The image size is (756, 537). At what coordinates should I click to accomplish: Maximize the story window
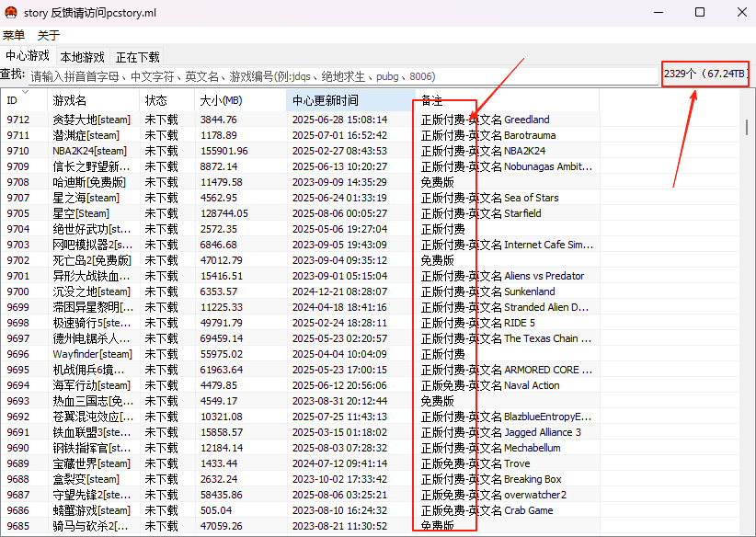click(700, 12)
